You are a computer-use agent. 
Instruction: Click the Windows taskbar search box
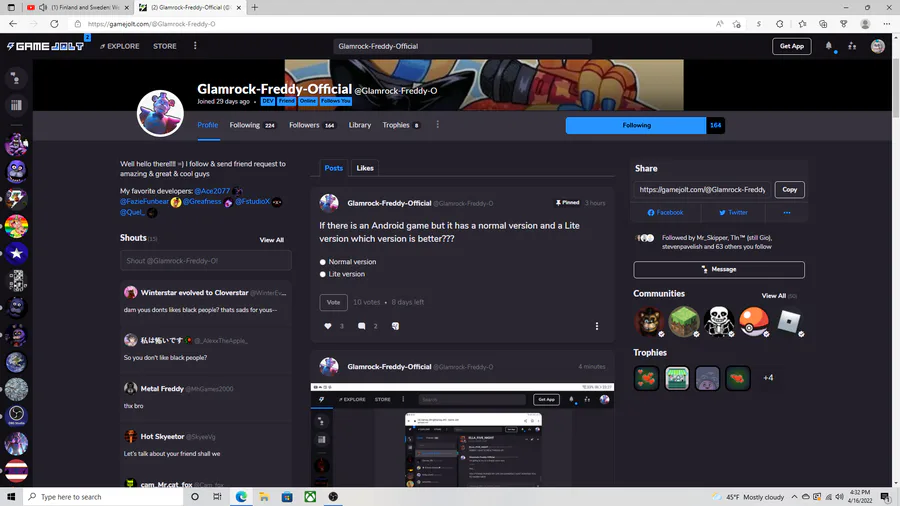[103, 497]
